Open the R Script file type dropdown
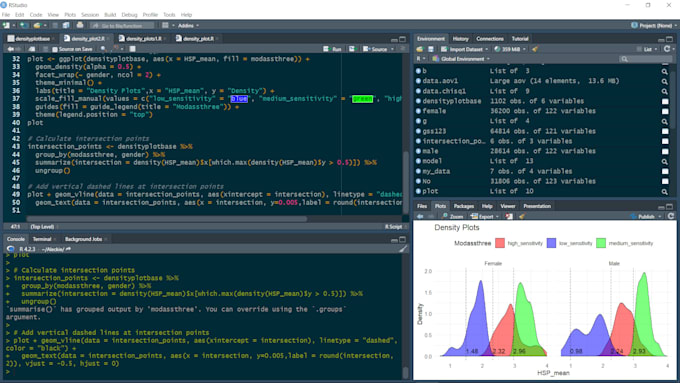This screenshot has width=680, height=383. (x=395, y=226)
